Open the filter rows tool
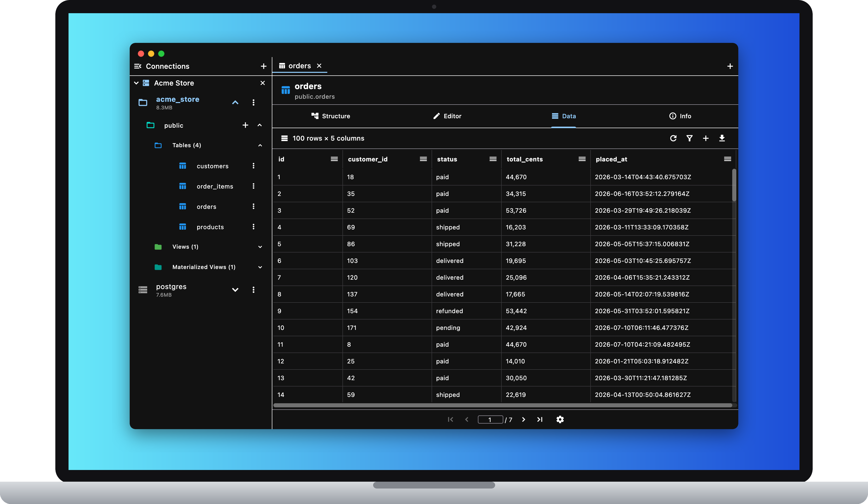 pos(689,138)
